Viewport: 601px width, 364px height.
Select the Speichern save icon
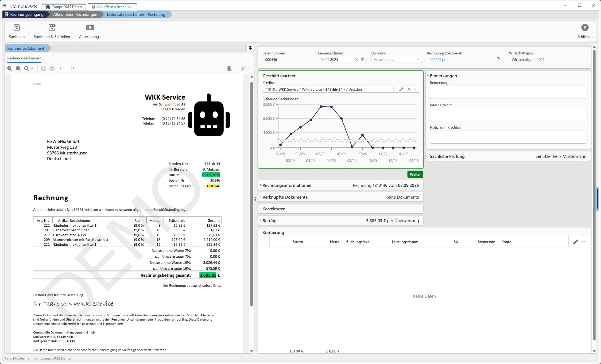[16, 27]
